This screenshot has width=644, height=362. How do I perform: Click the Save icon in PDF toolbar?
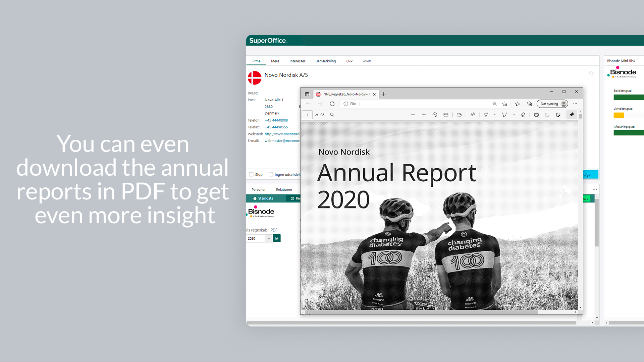coord(547,115)
